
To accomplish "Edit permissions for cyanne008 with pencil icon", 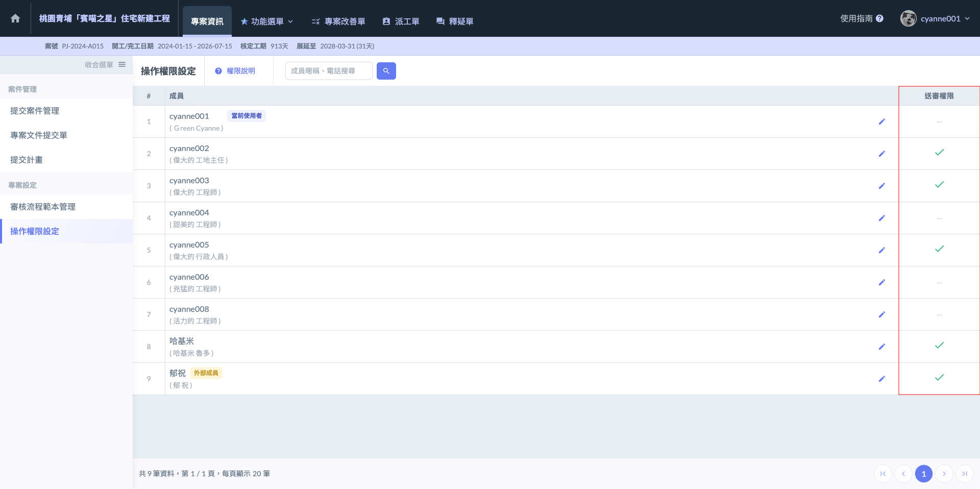I will coord(882,314).
